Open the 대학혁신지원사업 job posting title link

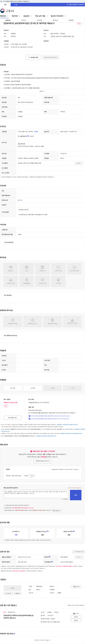point(18,617)
